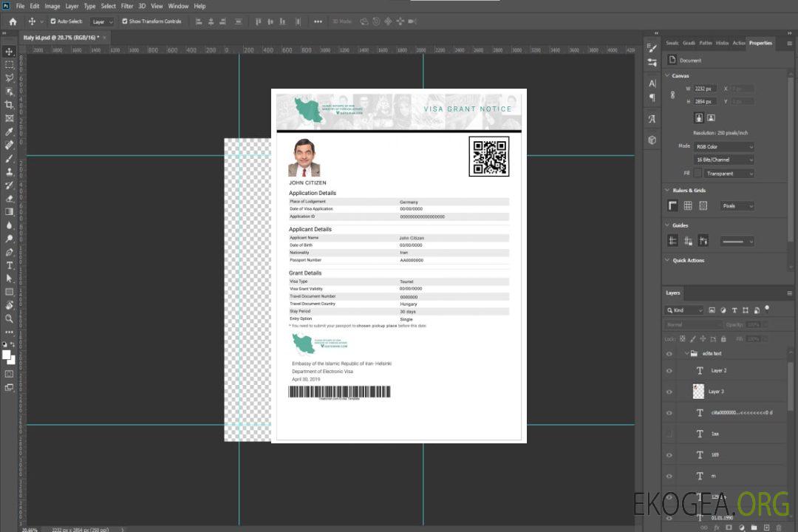Click the Home button in options bar
Image resolution: width=798 pixels, height=532 pixels.
[x=13, y=21]
